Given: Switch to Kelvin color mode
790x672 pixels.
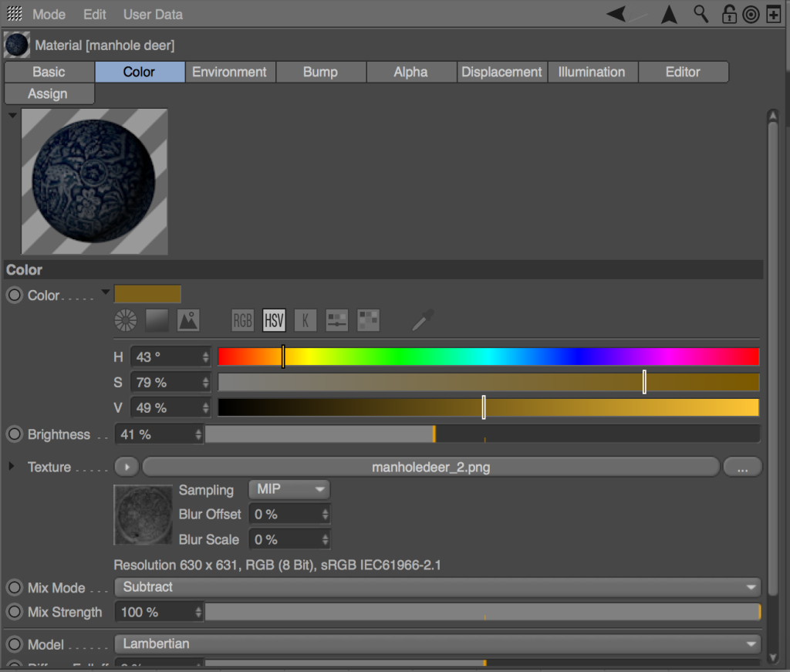Looking at the screenshot, I should 306,320.
